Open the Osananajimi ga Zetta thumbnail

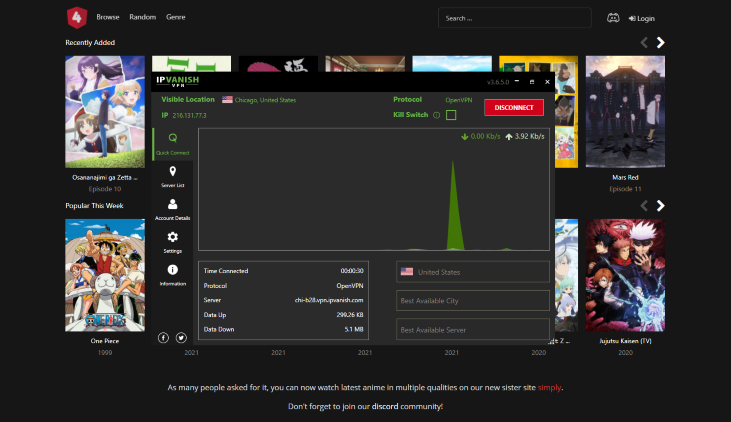105,112
